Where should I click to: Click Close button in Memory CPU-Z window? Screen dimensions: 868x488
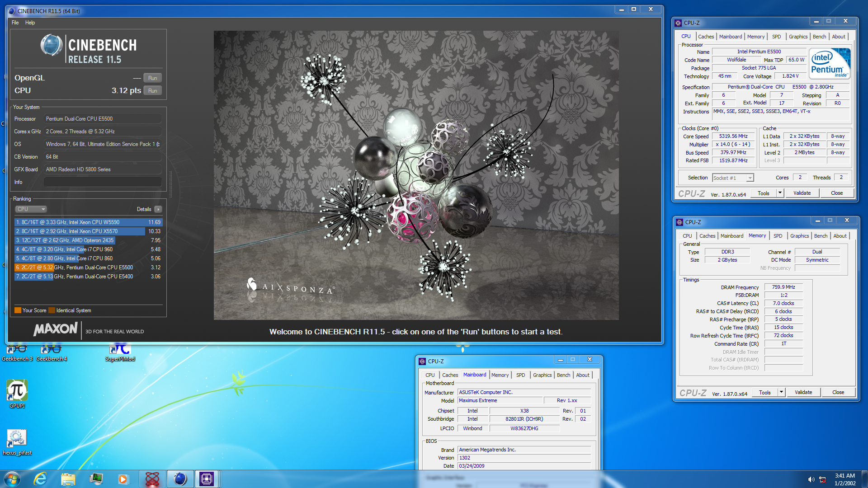pos(838,392)
